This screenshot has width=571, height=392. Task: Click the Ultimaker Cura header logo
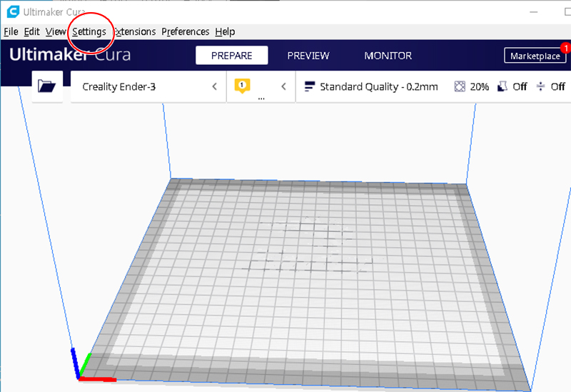pyautogui.click(x=70, y=55)
